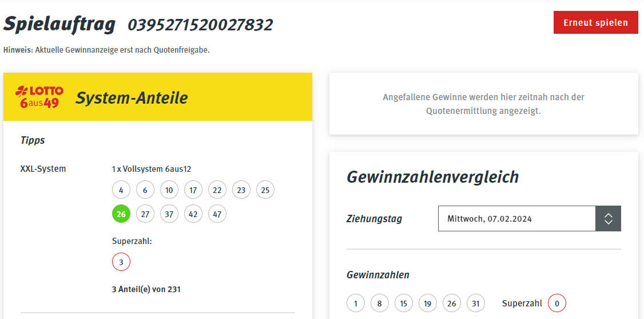Viewport: 644px width, 319px height.
Task: Click tip number 47 ball
Action: (217, 214)
